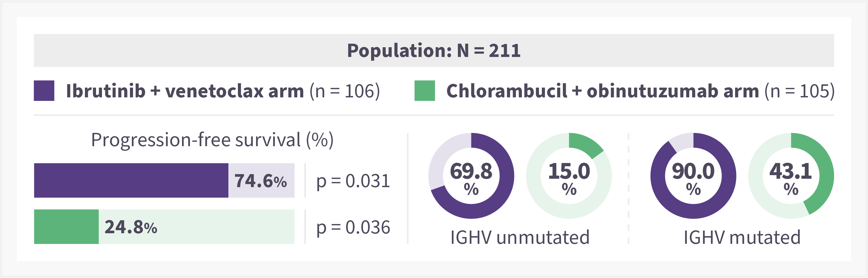Click the (n = 105) sample size text
The image size is (868, 278).
click(800, 91)
